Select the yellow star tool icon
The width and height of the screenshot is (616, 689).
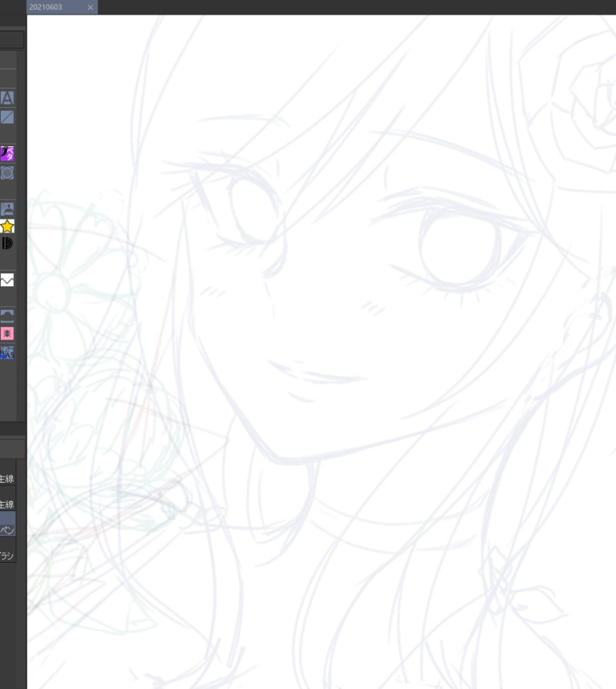pyautogui.click(x=7, y=226)
